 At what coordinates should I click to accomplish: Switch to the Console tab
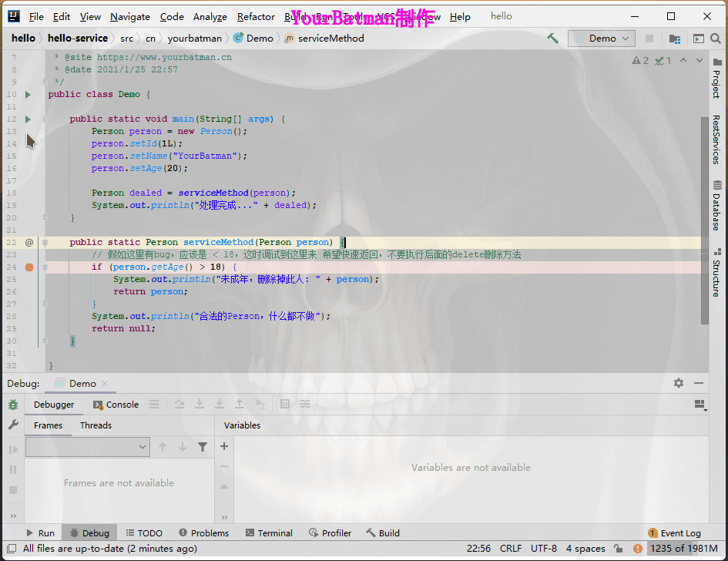(116, 405)
